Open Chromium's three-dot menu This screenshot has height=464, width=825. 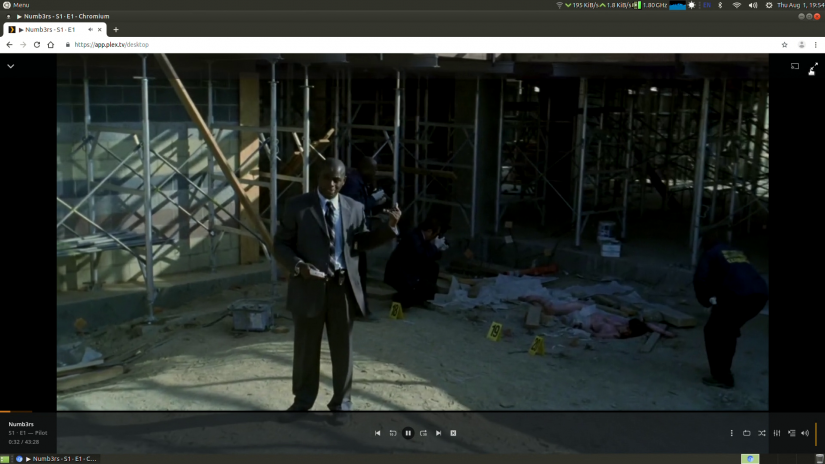tap(816, 45)
